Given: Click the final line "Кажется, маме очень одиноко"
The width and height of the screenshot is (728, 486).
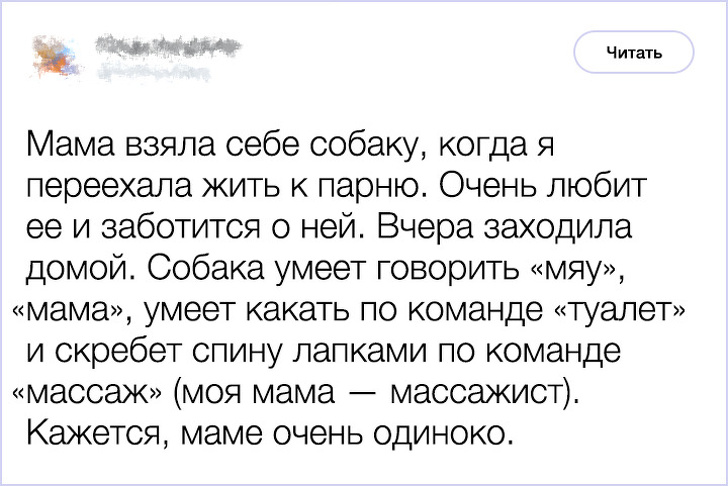Looking at the screenshot, I should [268, 433].
